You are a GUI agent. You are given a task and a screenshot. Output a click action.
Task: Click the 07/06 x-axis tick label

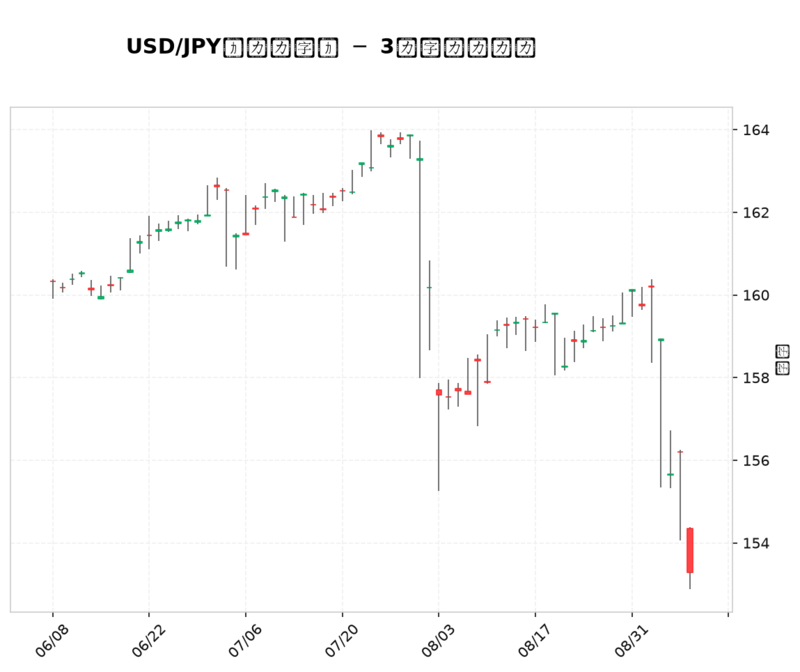tap(245, 640)
